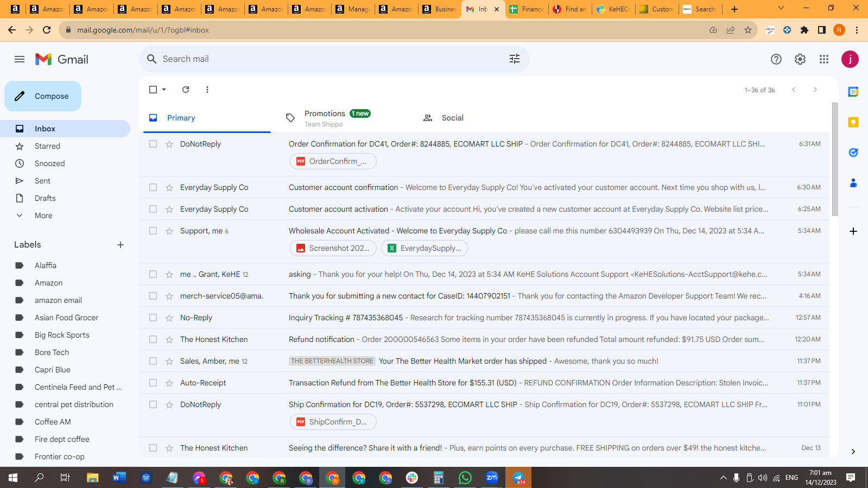Open Gmail settings gear icon

(x=800, y=59)
